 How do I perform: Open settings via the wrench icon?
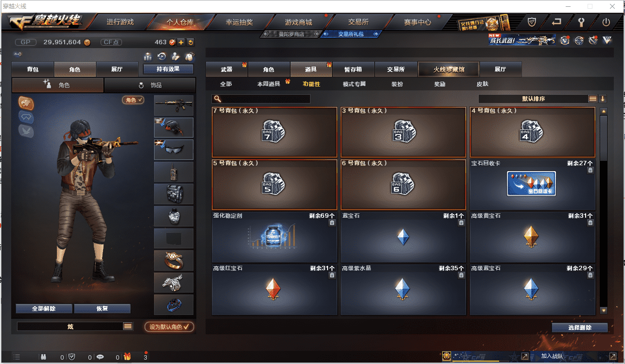coord(581,22)
